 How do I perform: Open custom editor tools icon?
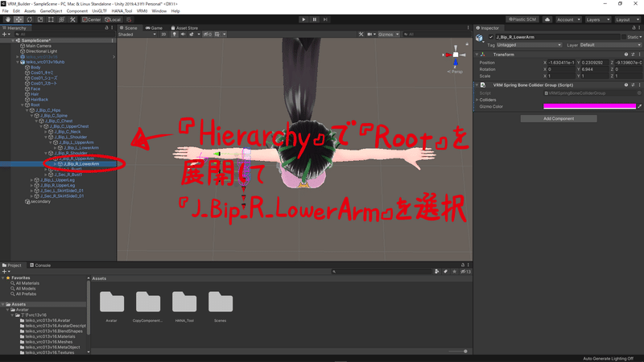tap(72, 19)
